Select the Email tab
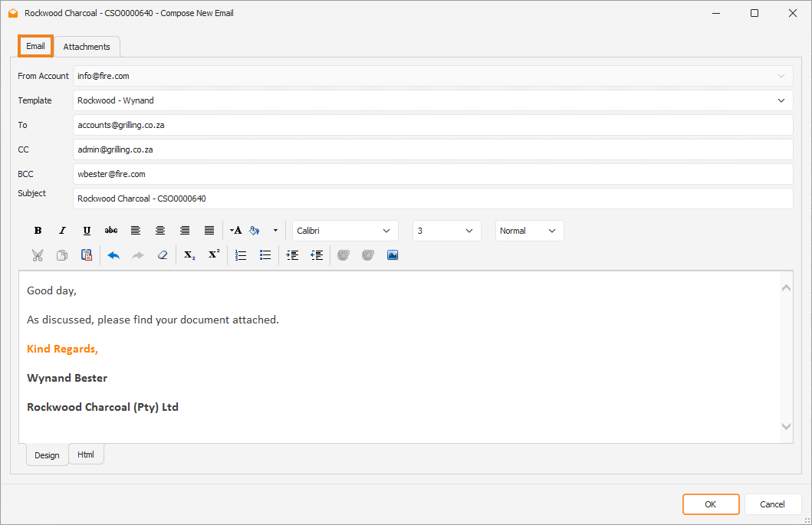 point(35,46)
